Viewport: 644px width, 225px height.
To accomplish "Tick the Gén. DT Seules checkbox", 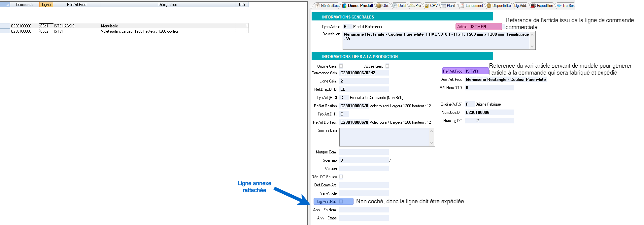I will tap(341, 177).
